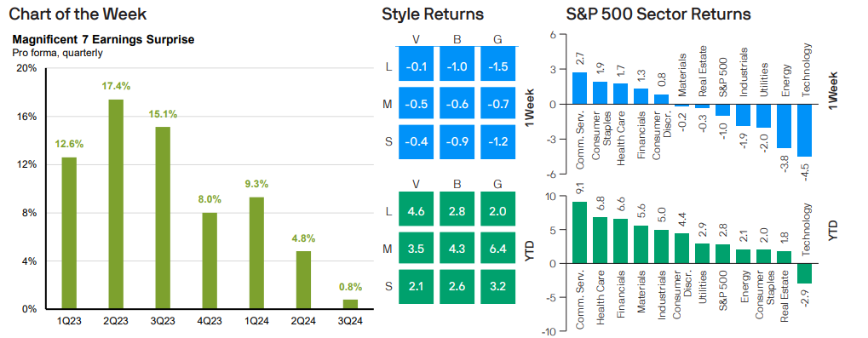
Task: Select the 1Q24 bar labeled 9.3%
Action: (x=256, y=253)
